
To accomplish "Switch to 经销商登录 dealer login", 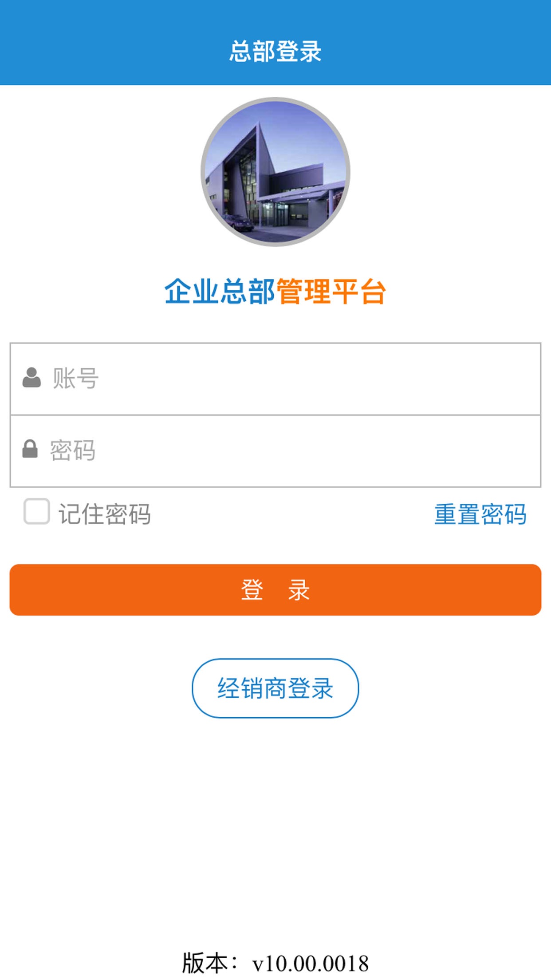I will [x=275, y=688].
